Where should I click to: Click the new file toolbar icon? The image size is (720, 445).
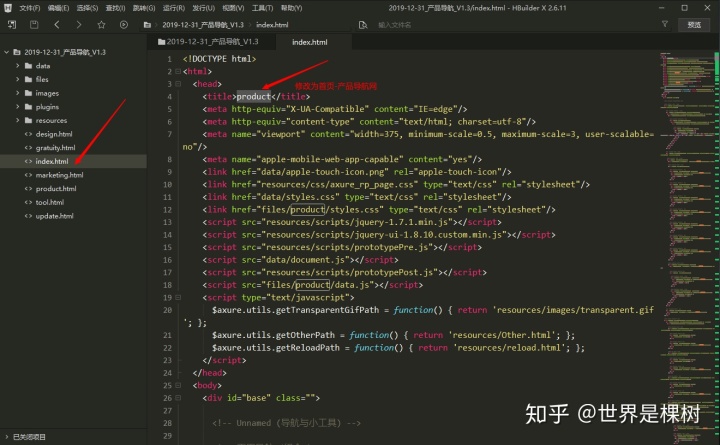(x=12, y=25)
